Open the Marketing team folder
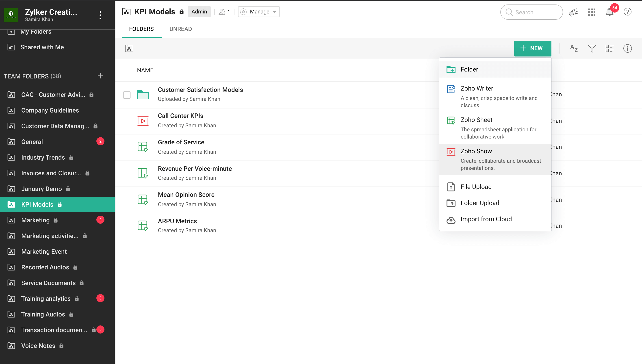 coord(35,220)
